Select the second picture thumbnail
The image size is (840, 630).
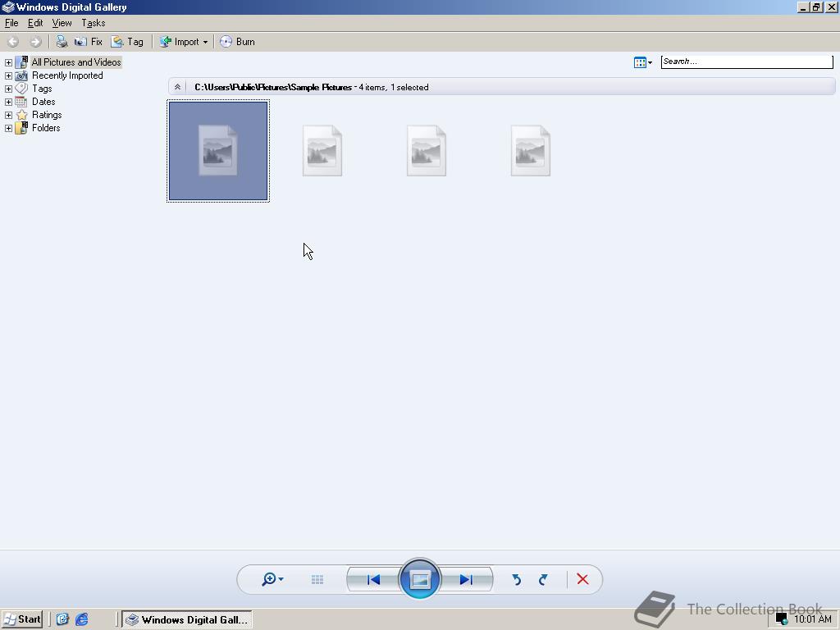pyautogui.click(x=322, y=151)
